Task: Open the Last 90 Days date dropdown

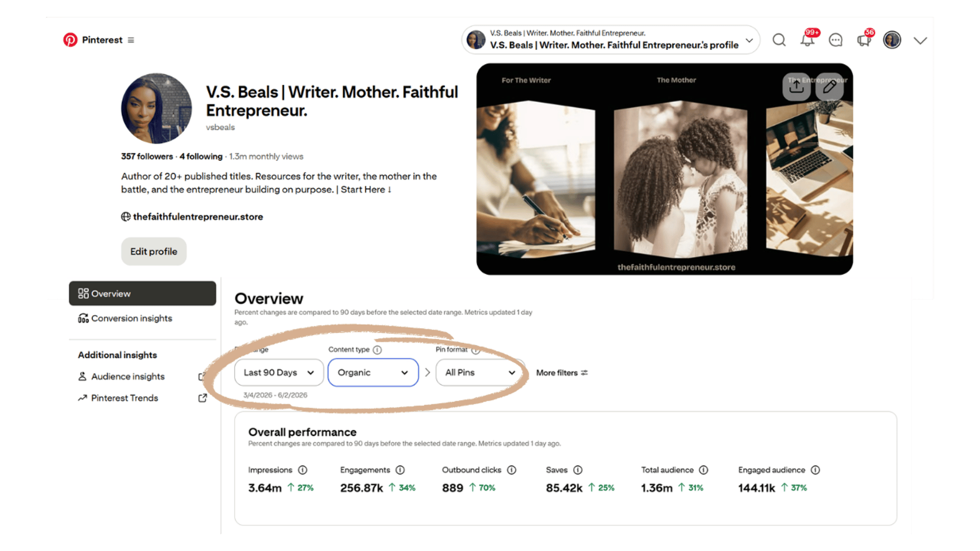Action: [279, 372]
